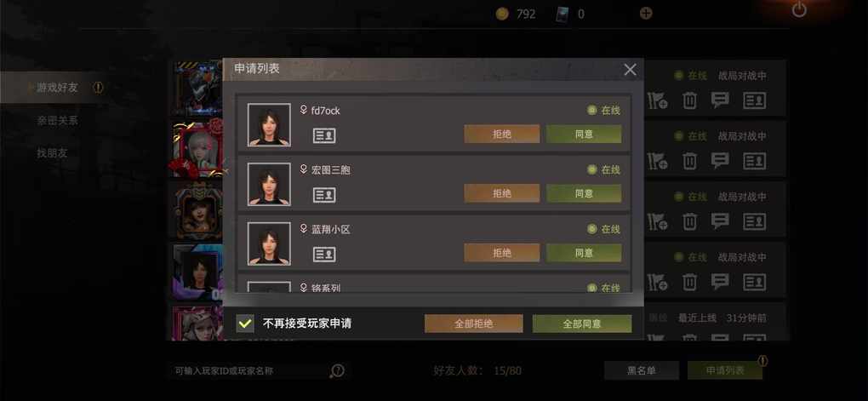Click the player ID search input field
This screenshot has height=401, width=868.
point(249,371)
